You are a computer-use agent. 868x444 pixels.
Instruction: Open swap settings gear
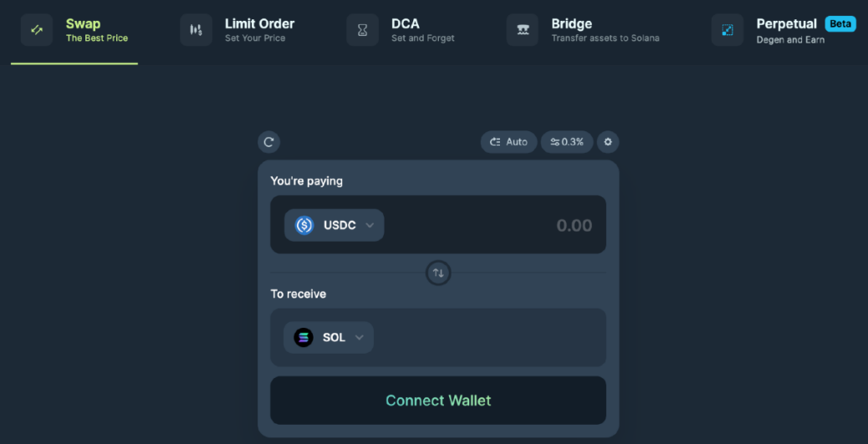(x=608, y=142)
